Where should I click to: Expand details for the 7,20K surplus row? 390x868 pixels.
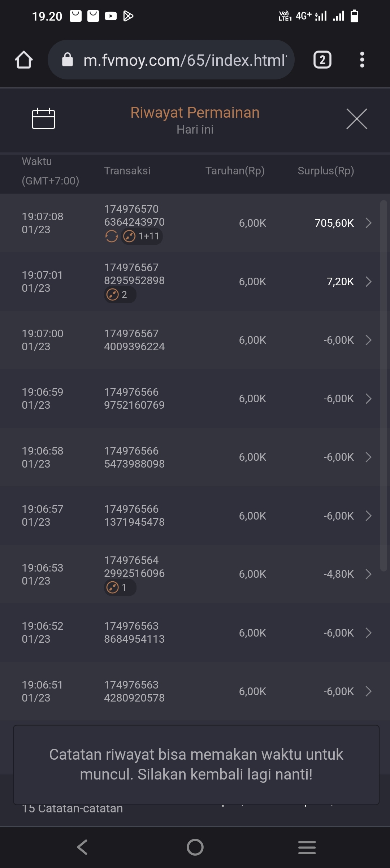[x=368, y=282]
